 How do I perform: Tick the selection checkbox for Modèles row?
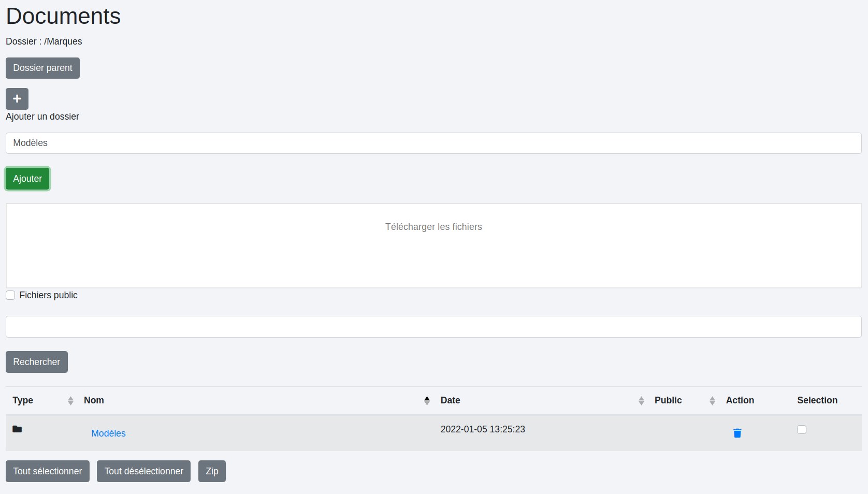pos(801,429)
